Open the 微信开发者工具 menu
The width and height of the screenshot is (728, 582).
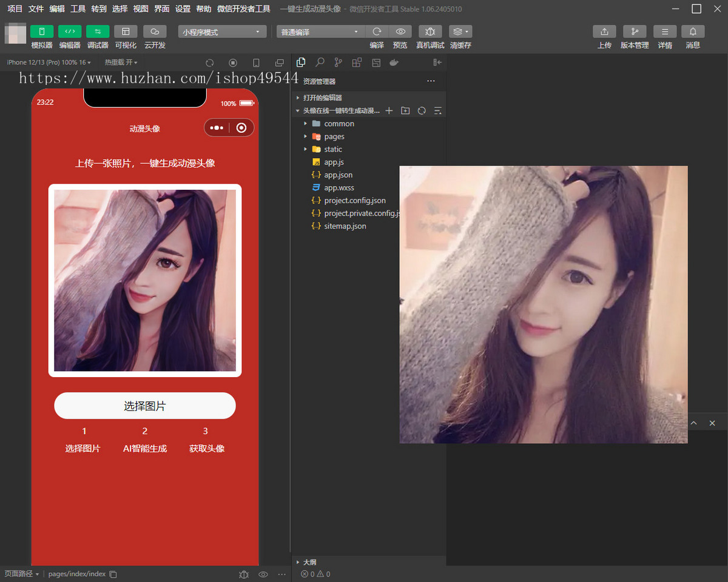(244, 9)
